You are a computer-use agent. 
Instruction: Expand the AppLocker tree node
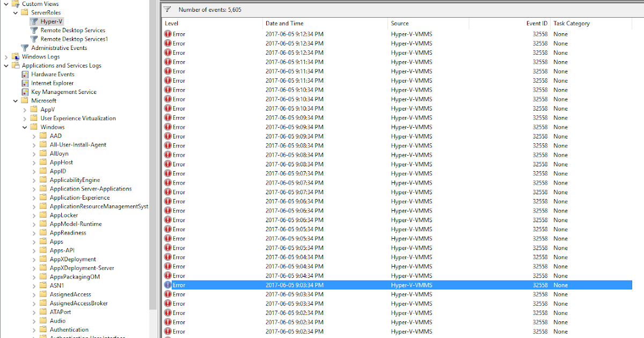click(33, 215)
